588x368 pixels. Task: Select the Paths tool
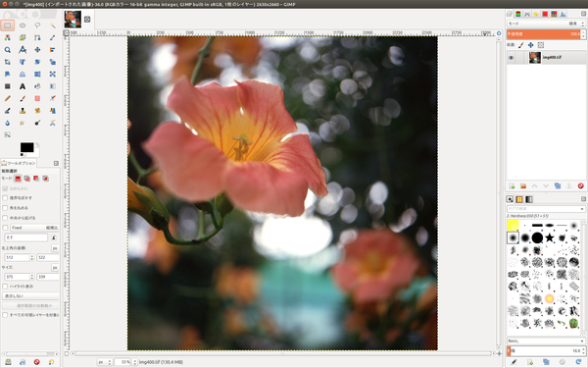coord(37,37)
